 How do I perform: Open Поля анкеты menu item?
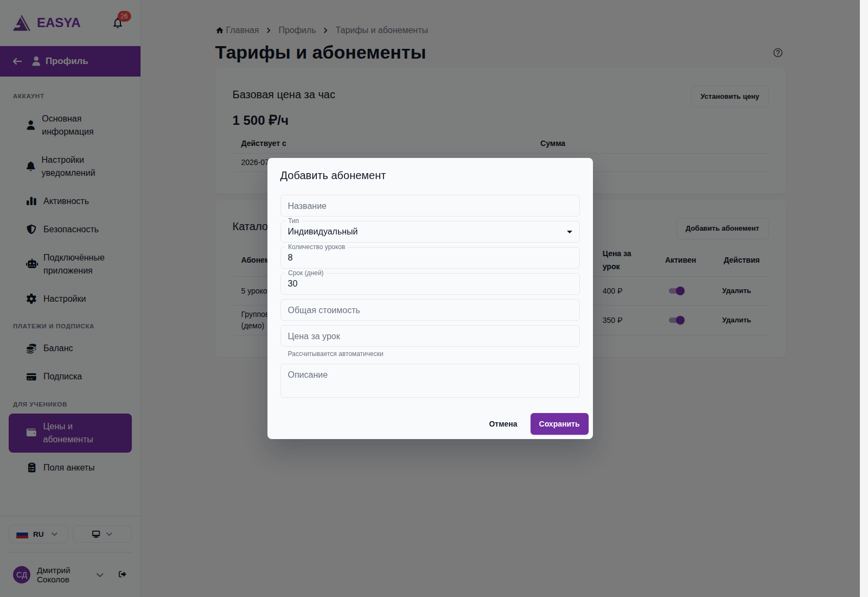tap(70, 468)
